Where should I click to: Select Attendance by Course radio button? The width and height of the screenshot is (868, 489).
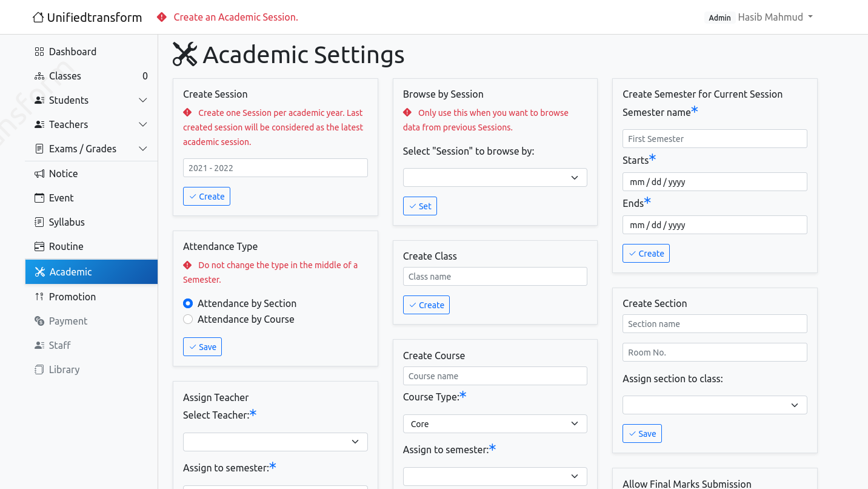(188, 319)
